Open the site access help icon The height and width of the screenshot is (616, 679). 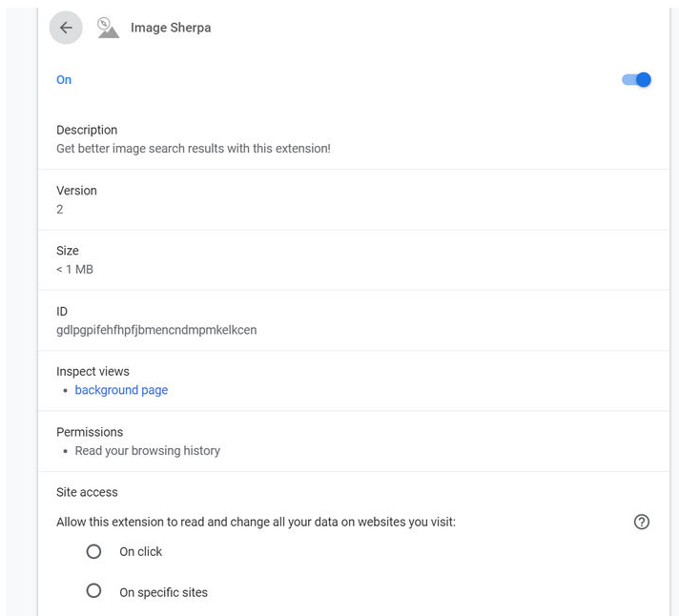642,522
